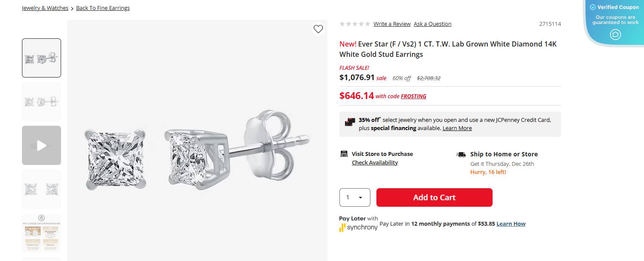Click the heart wishlist icon

click(318, 29)
